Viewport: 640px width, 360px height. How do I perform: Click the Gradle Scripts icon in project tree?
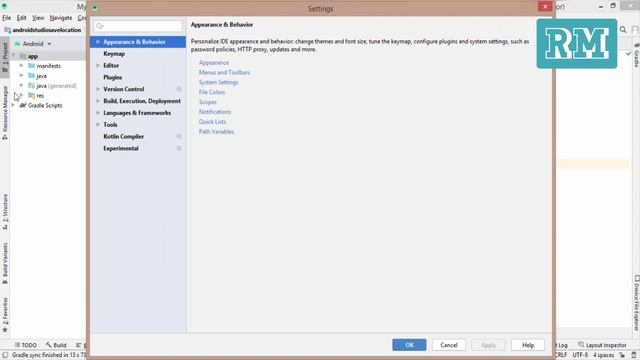pos(23,105)
